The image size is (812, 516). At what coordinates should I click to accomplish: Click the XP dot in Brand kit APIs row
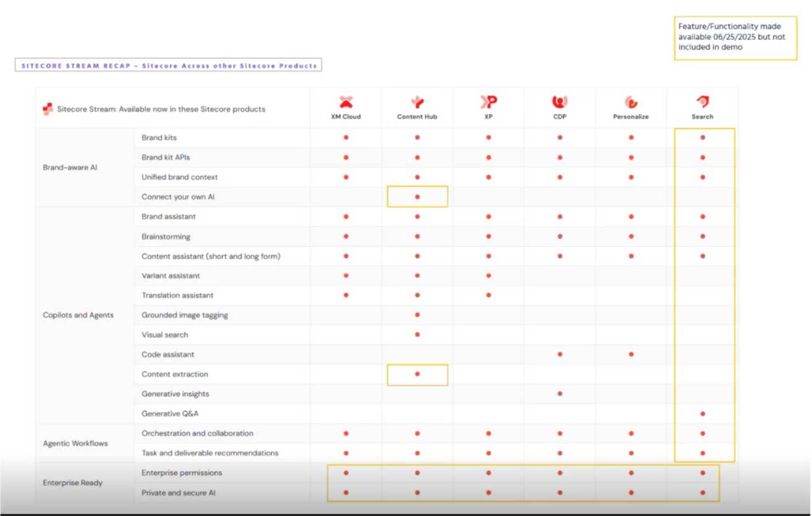tap(489, 157)
